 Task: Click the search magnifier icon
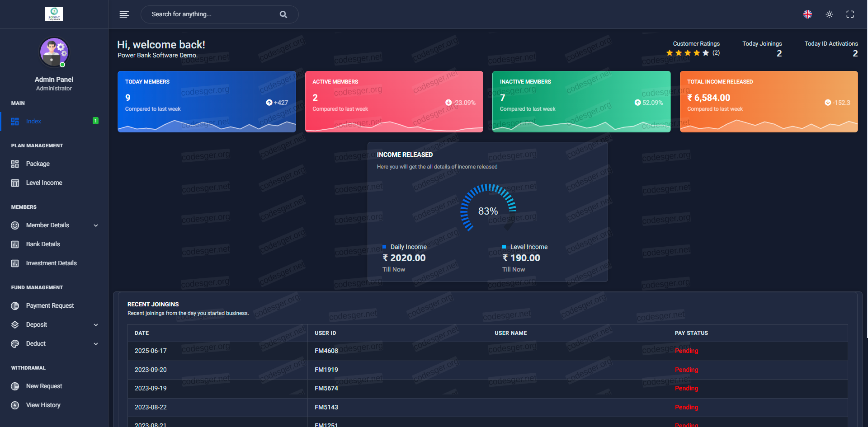[283, 14]
